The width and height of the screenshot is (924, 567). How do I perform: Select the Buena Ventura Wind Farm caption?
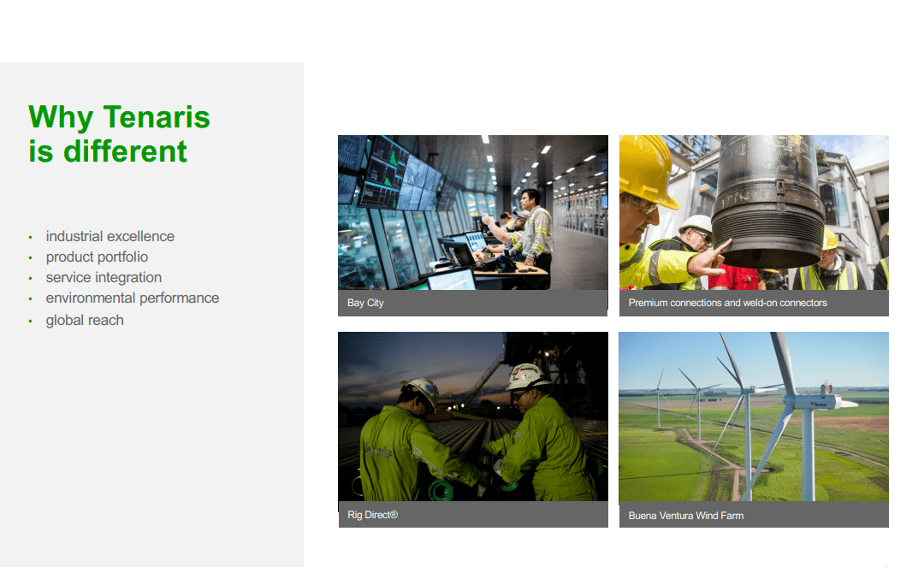tap(685, 516)
